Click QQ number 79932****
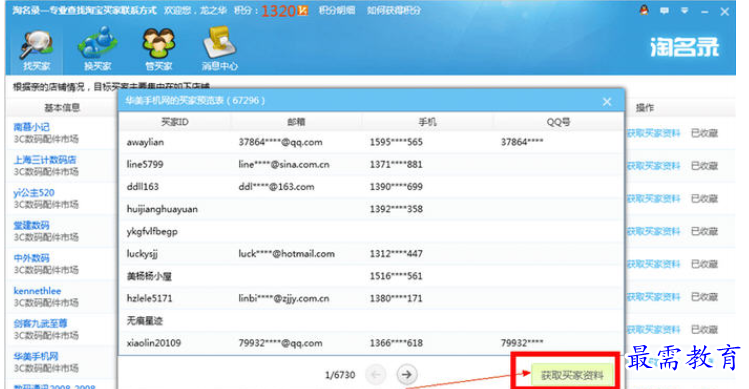This screenshot has height=389, width=749. [522, 343]
